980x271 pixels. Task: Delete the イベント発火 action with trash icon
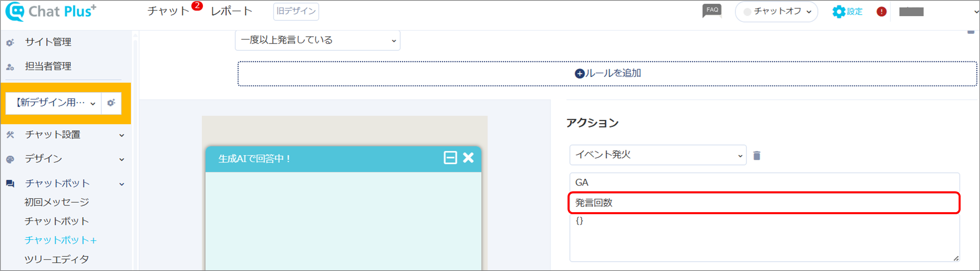point(757,155)
